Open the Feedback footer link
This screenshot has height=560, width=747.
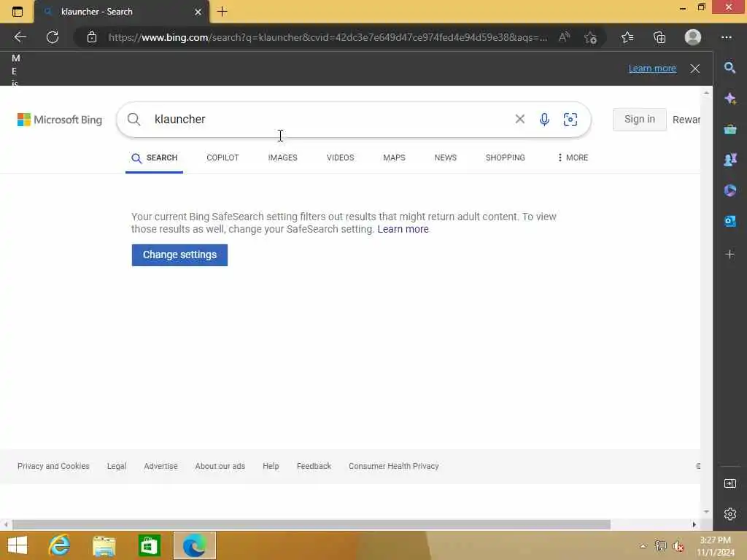pos(314,466)
